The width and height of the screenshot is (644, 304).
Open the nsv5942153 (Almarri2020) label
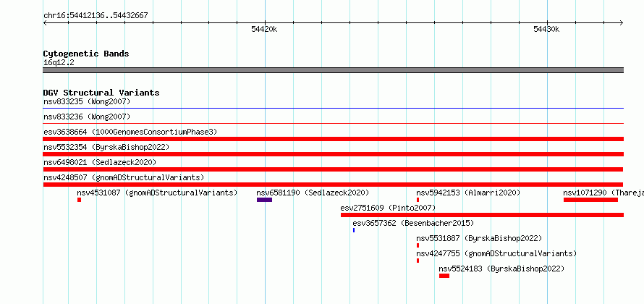click(x=468, y=193)
